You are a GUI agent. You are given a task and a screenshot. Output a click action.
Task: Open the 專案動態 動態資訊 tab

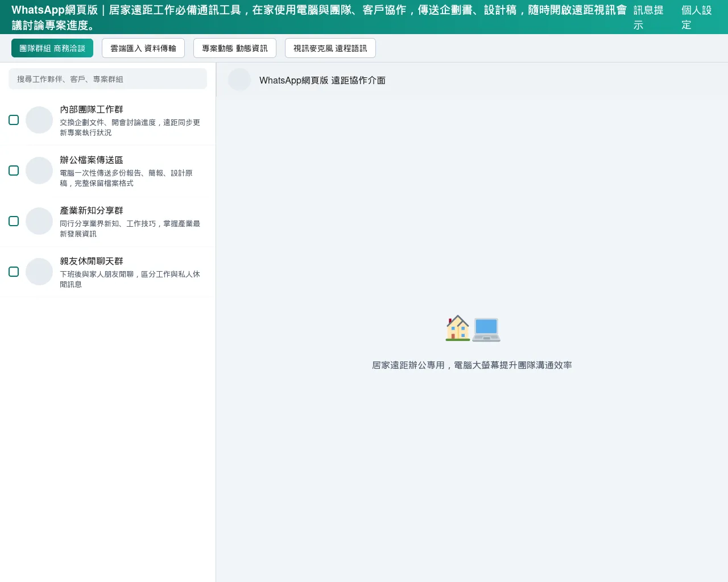tap(235, 48)
